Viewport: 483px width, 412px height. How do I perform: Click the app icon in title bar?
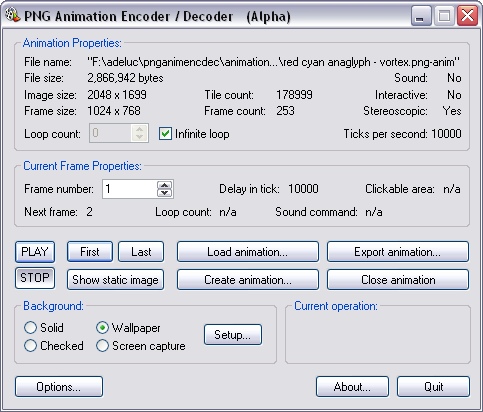coord(13,15)
